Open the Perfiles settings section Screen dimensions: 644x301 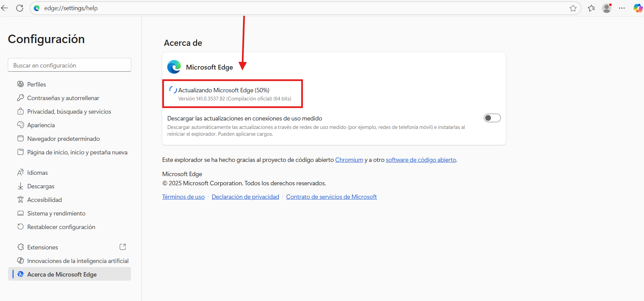[x=37, y=84]
